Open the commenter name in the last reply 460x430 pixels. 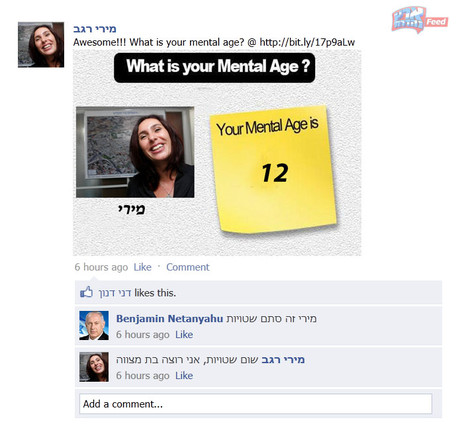click(x=283, y=360)
